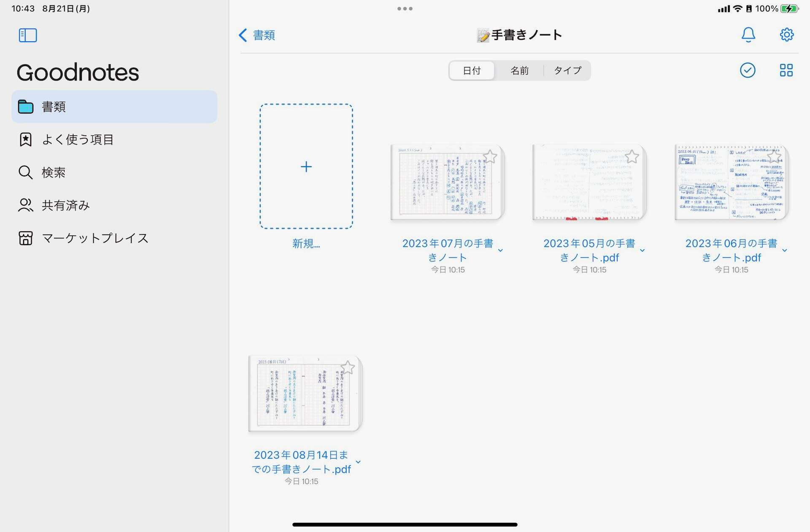Tap the home indicator bar
810x532 pixels.
tap(405, 524)
